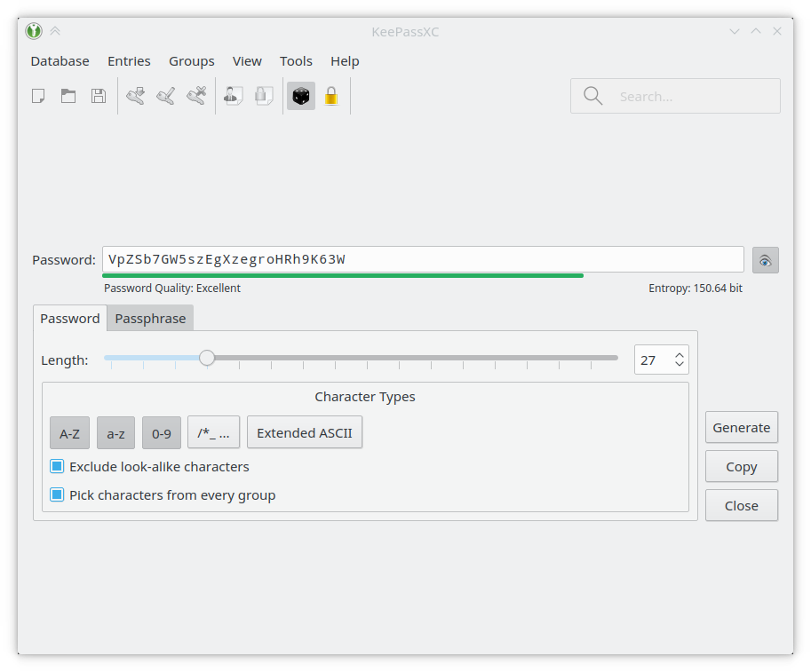Click the New database toolbar icon
The height and width of the screenshot is (672, 811).
point(38,96)
